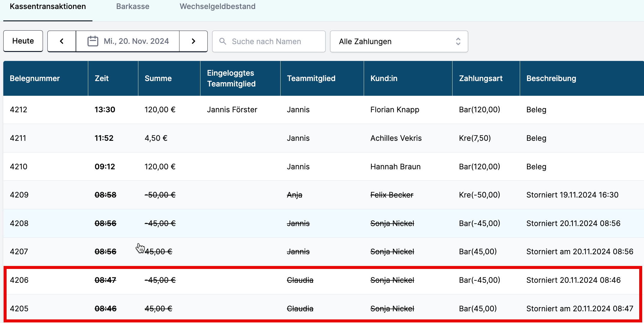Screen dimensions: 644x323
Task: Open the calendar icon date picker
Action: pos(93,41)
